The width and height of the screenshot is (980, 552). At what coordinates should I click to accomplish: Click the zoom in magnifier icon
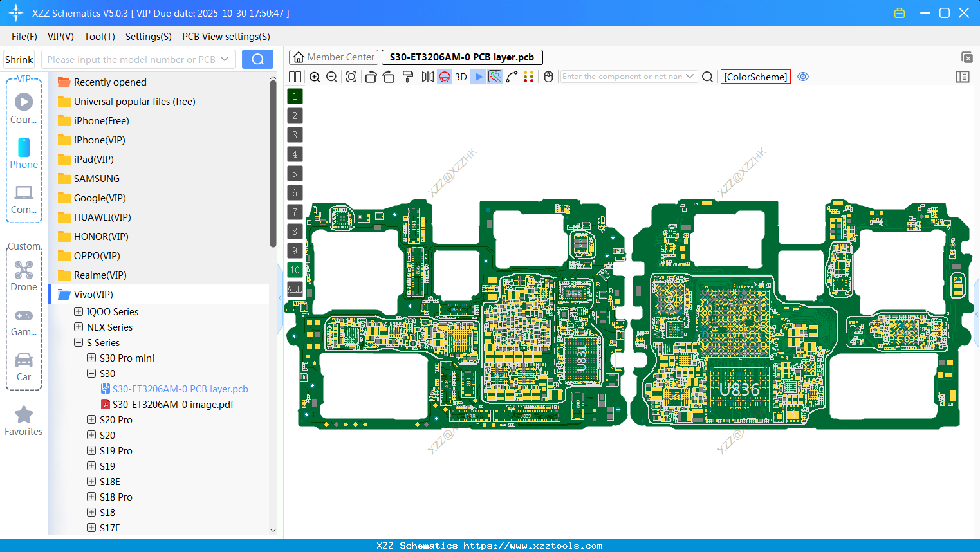[x=315, y=77]
